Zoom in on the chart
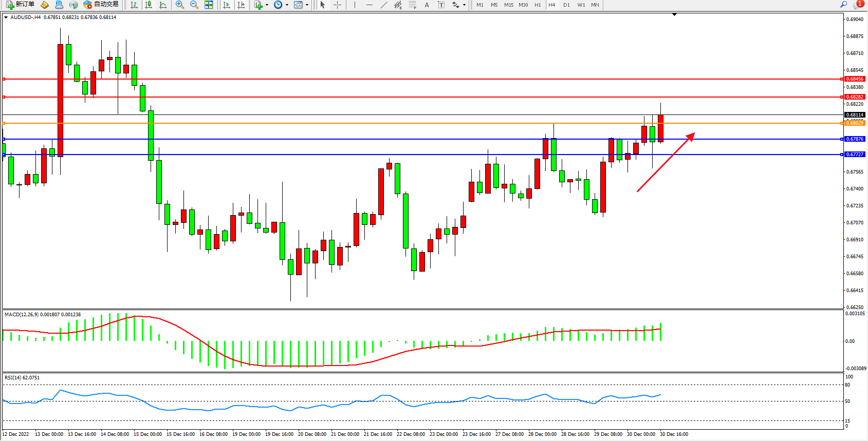 pos(179,5)
